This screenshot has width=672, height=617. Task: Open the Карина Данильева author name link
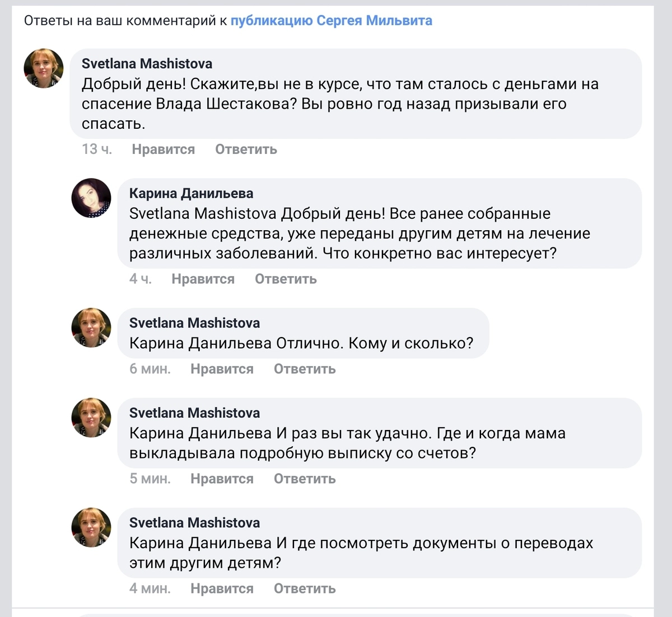(x=191, y=193)
